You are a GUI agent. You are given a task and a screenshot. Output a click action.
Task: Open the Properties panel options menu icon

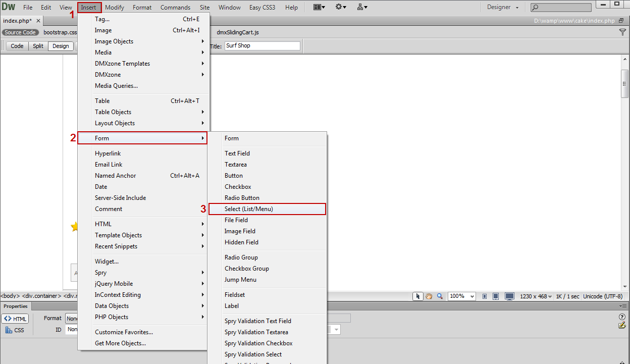pyautogui.click(x=623, y=306)
